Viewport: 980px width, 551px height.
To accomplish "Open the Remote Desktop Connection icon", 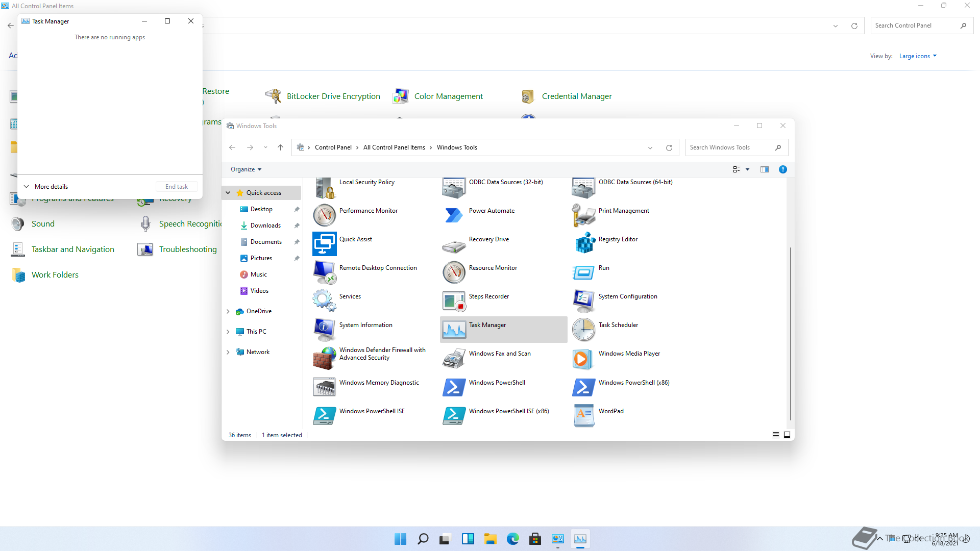I will [x=325, y=272].
